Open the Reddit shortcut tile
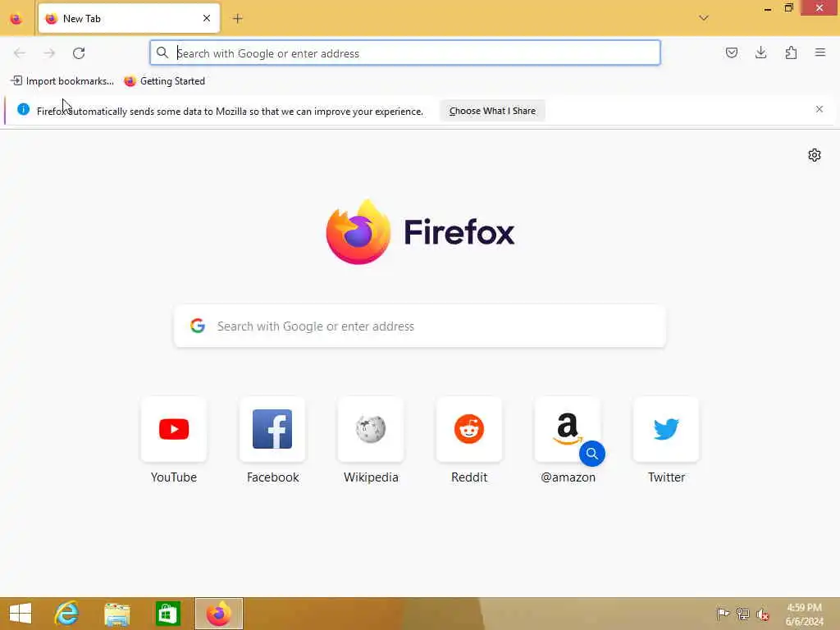Image resolution: width=840 pixels, height=630 pixels. [469, 429]
